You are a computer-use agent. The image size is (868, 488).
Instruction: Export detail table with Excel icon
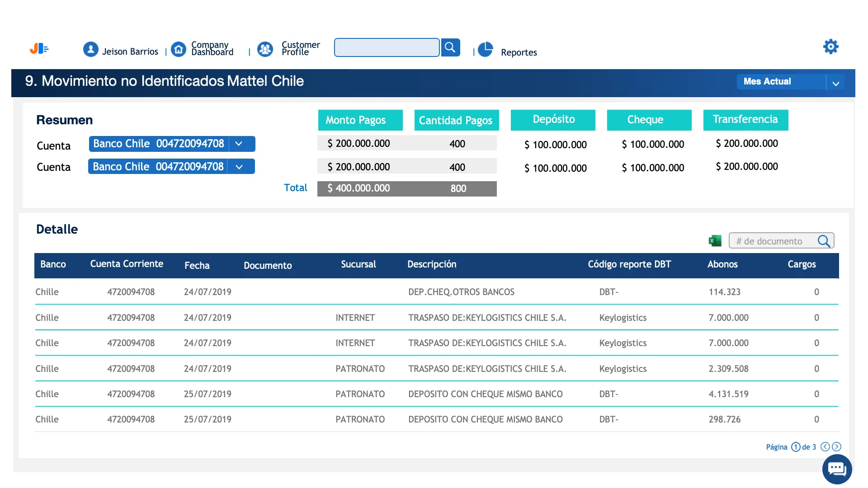pos(715,241)
